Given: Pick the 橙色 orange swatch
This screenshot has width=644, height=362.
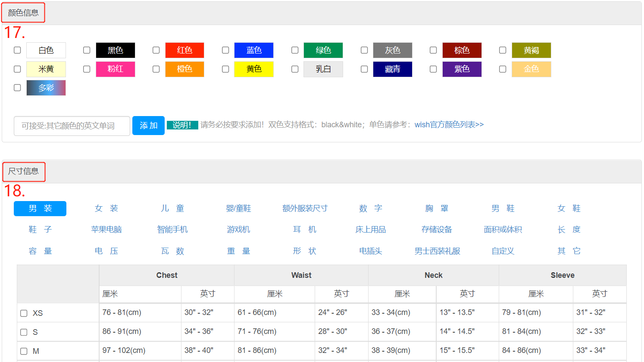Looking at the screenshot, I should pos(184,69).
